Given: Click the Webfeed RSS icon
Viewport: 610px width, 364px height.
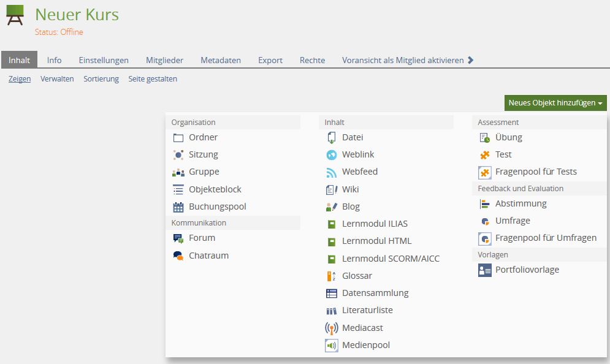Looking at the screenshot, I should (x=332, y=172).
